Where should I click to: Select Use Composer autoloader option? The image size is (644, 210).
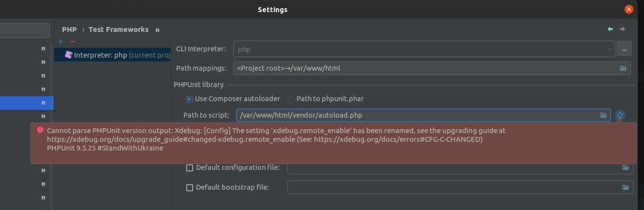(x=189, y=99)
